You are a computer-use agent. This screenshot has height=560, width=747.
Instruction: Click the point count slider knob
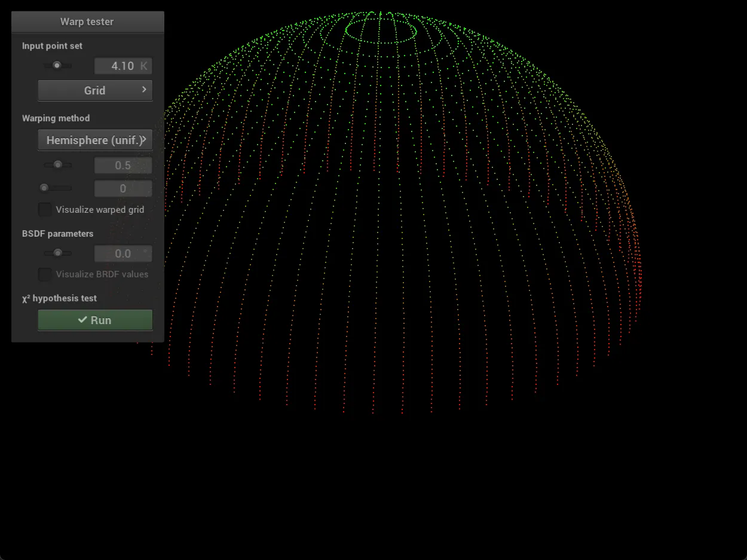point(57,65)
